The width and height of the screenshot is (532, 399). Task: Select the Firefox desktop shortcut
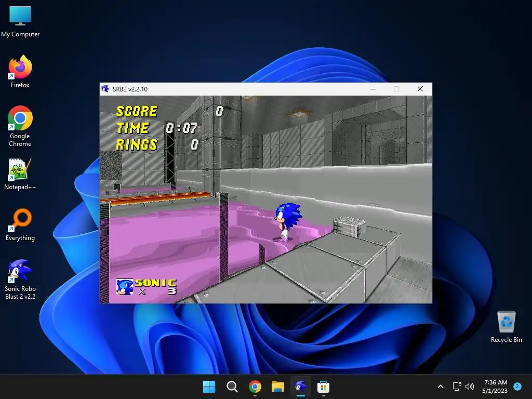pyautogui.click(x=20, y=72)
